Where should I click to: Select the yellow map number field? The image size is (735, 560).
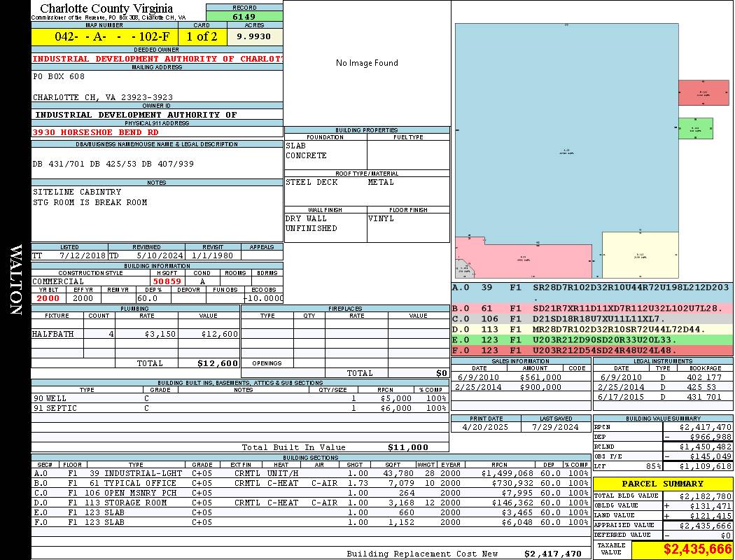click(104, 36)
